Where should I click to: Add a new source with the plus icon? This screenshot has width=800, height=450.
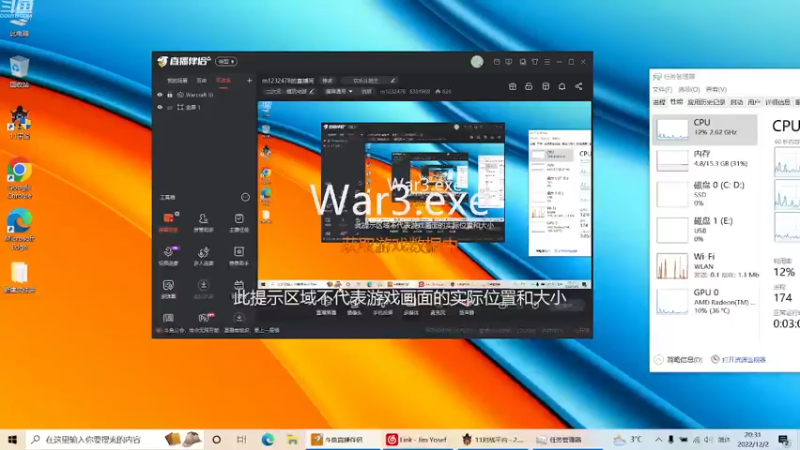(x=249, y=80)
